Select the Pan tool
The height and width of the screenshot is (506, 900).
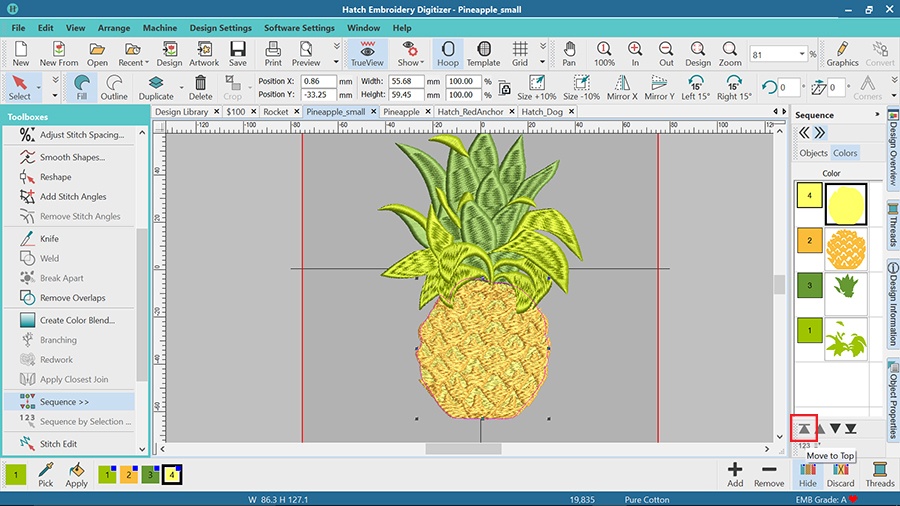point(568,53)
